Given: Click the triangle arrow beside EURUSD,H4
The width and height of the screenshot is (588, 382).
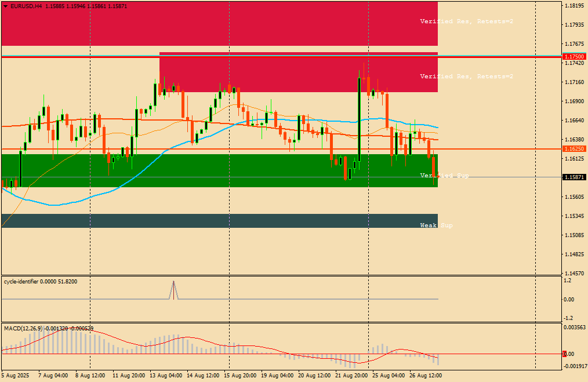Looking at the screenshot, I should pyautogui.click(x=5, y=6).
